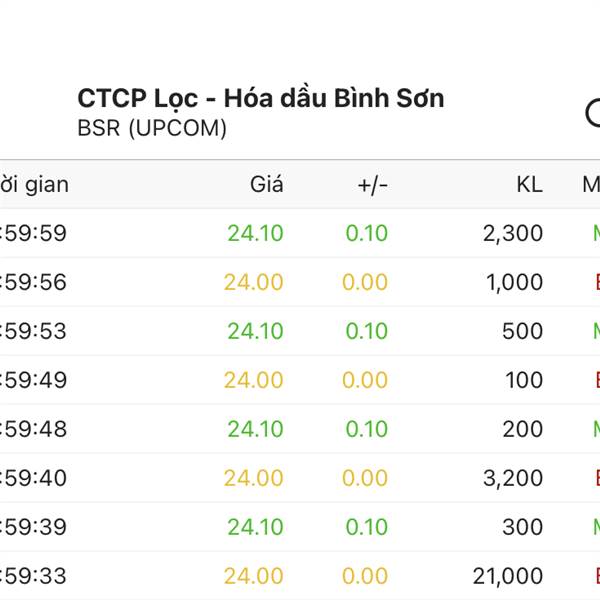Click the 24.10 price in the 59:53 row

tap(255, 331)
